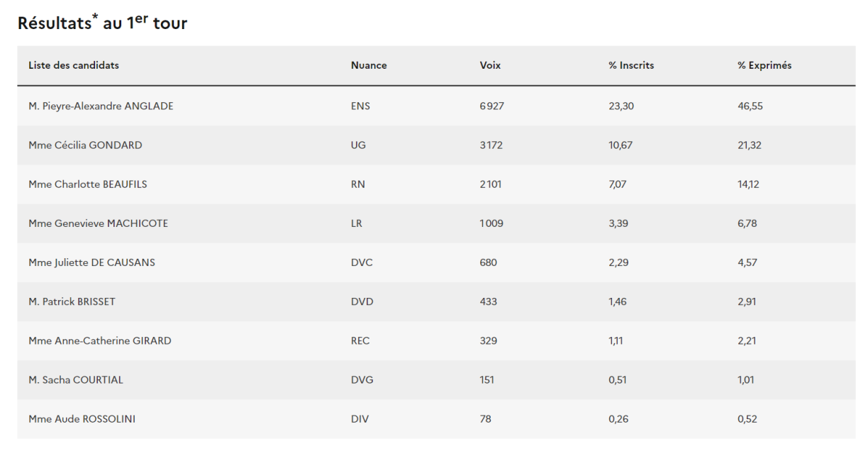Select candidate M. Sacha COURTIAL

click(x=76, y=379)
